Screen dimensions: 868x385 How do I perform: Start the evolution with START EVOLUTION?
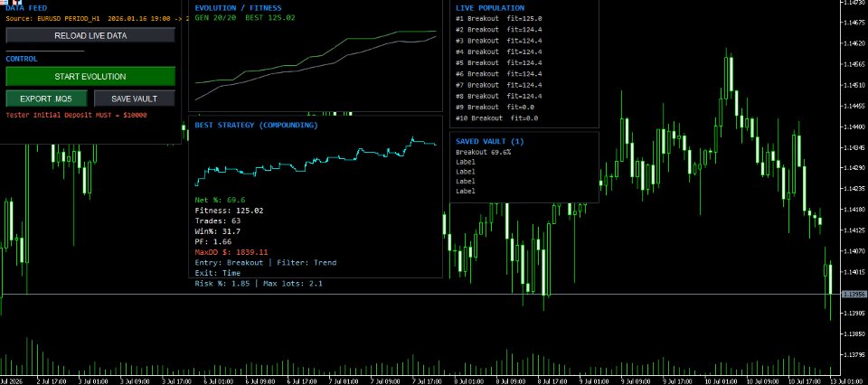[90, 76]
